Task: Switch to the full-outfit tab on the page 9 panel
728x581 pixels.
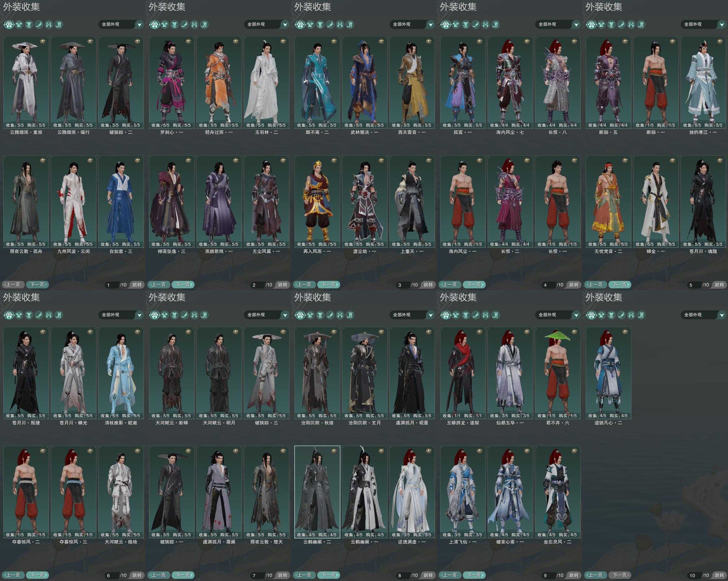Action: (x=445, y=315)
